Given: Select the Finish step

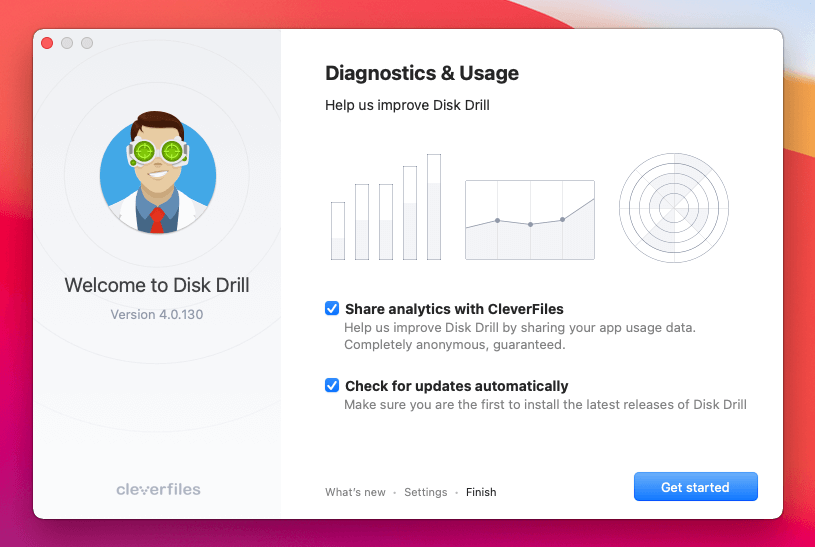Looking at the screenshot, I should coord(481,492).
